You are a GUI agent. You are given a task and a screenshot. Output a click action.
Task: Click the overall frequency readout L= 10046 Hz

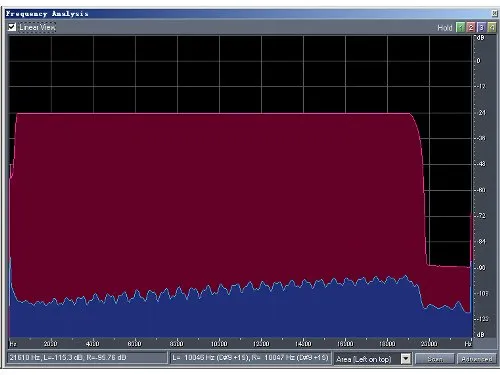[x=250, y=358]
